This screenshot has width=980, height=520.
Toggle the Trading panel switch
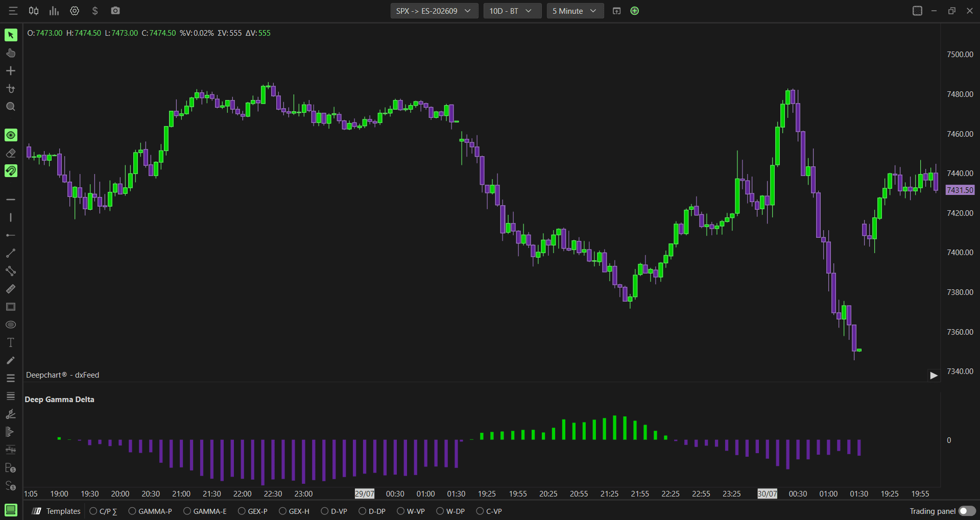pos(967,511)
